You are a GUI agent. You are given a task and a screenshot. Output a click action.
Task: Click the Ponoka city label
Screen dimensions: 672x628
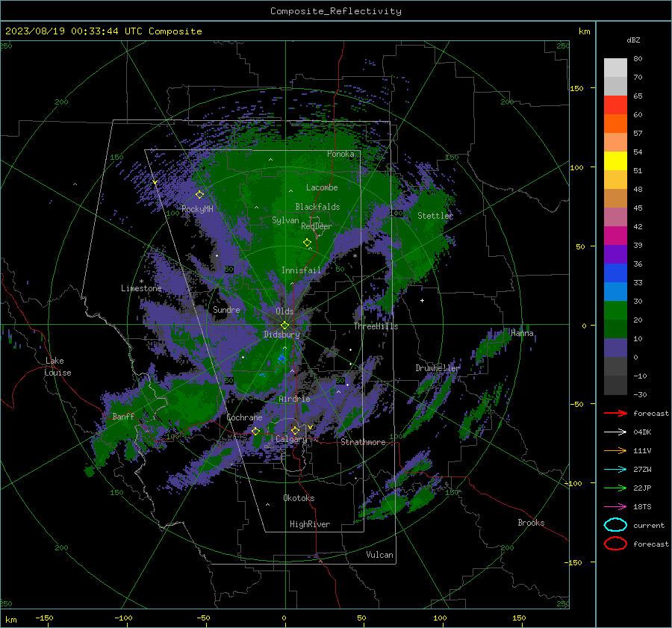coord(340,154)
